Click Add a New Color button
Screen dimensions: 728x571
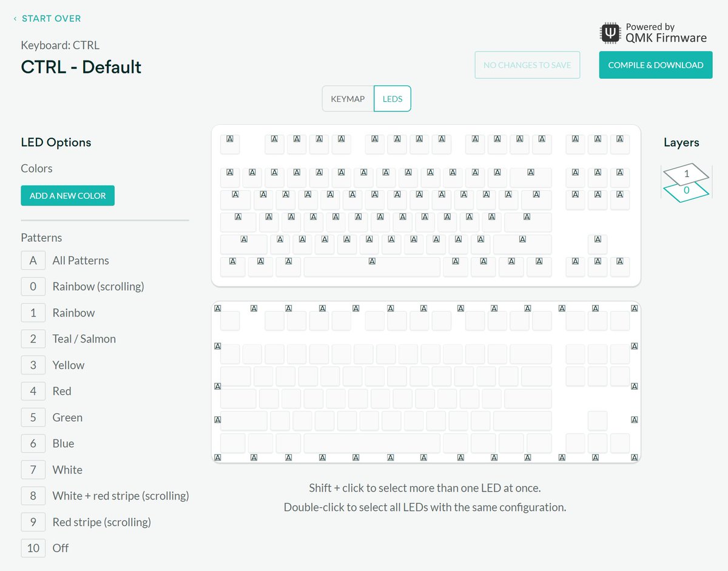(67, 196)
